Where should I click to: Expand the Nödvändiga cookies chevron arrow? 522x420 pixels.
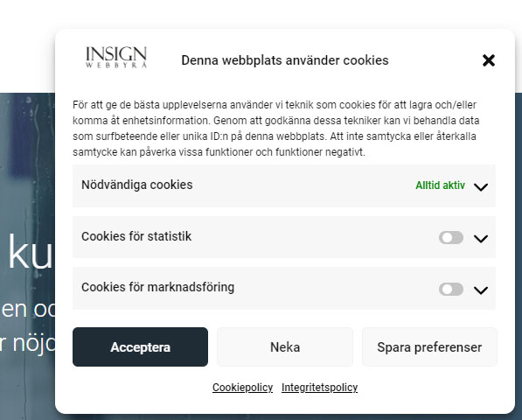point(481,187)
